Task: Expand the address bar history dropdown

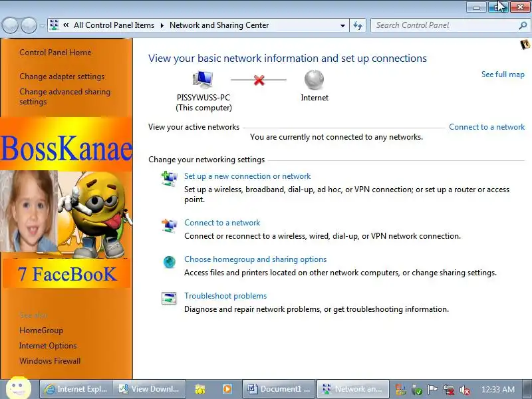Action: (x=342, y=26)
